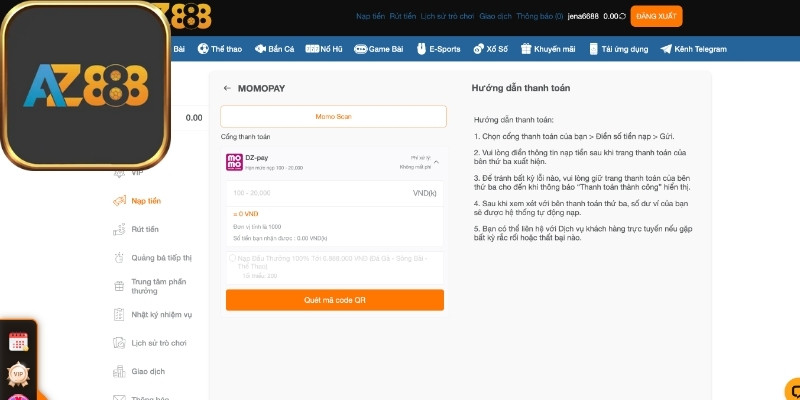Click the deposit icon beside sidebar Nạp tiền

tap(119, 201)
